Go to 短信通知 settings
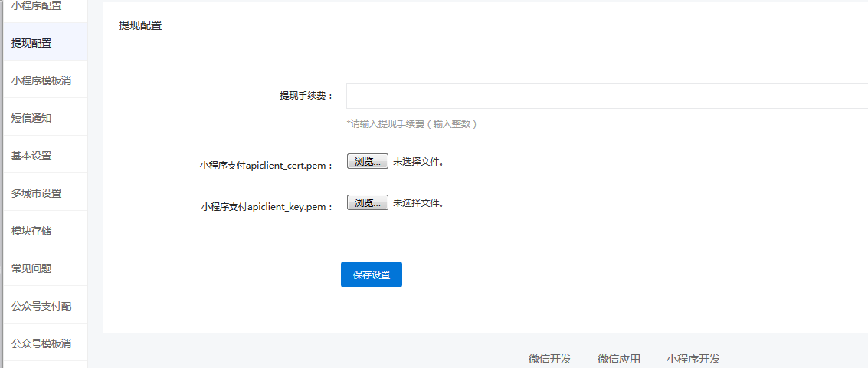 45,118
